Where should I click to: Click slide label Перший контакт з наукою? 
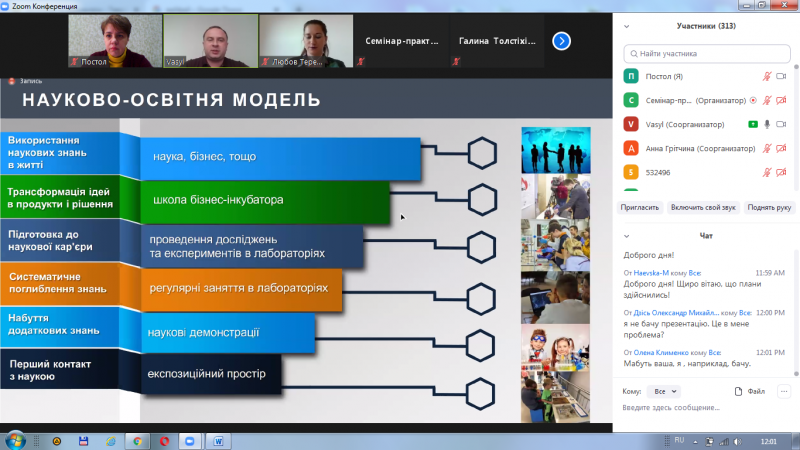(50, 370)
